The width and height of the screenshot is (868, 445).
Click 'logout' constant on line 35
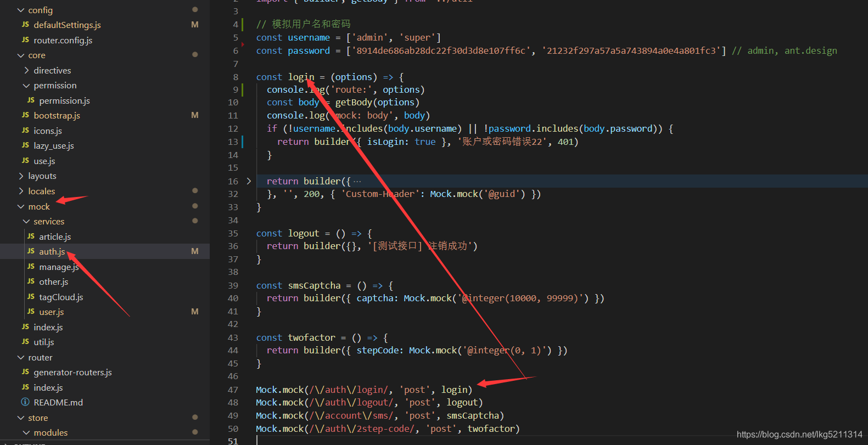pyautogui.click(x=304, y=233)
